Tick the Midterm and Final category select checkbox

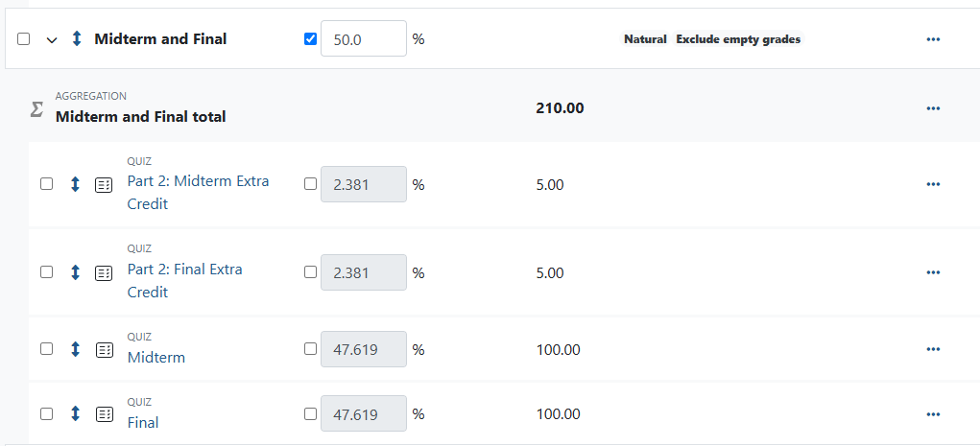coord(24,39)
